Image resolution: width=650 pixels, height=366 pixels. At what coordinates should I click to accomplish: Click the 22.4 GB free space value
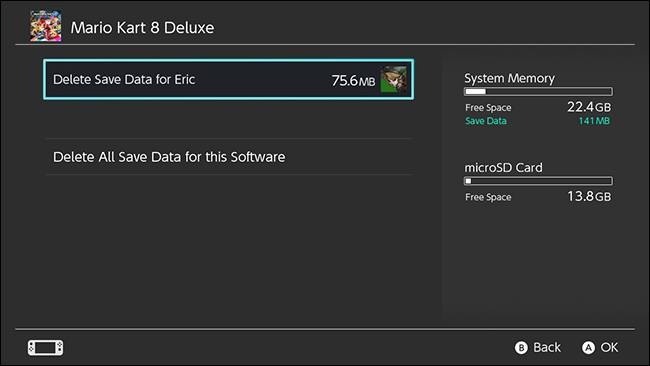coord(589,107)
